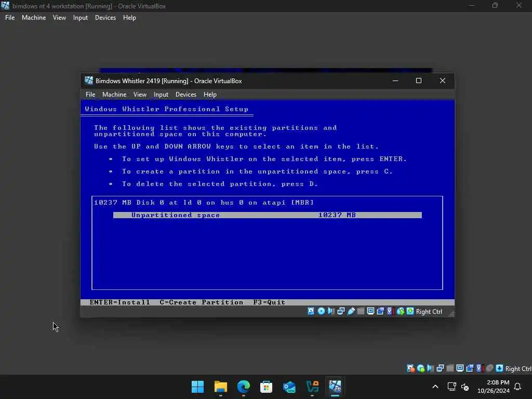The height and width of the screenshot is (399, 532).
Task: Open Machine menu in Whistler window
Action: [114, 95]
